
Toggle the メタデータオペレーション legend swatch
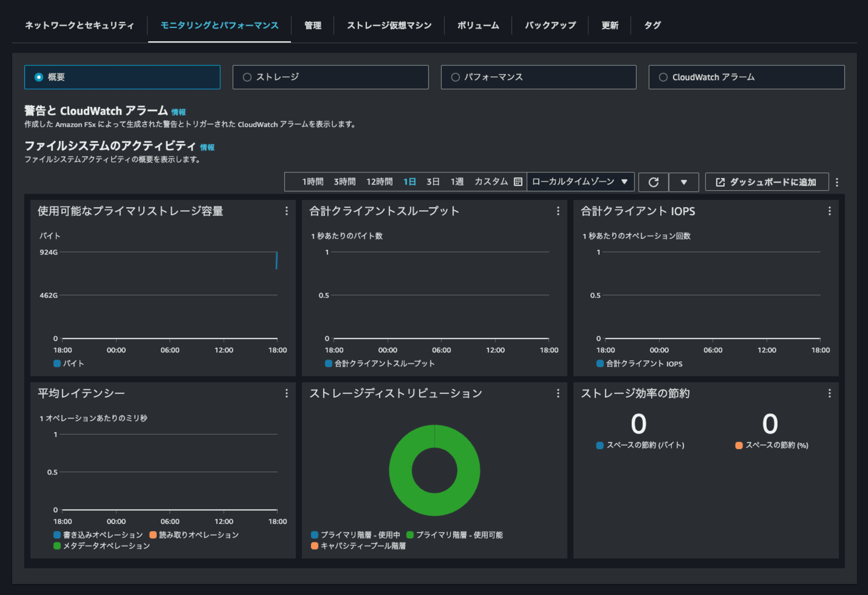[x=57, y=545]
